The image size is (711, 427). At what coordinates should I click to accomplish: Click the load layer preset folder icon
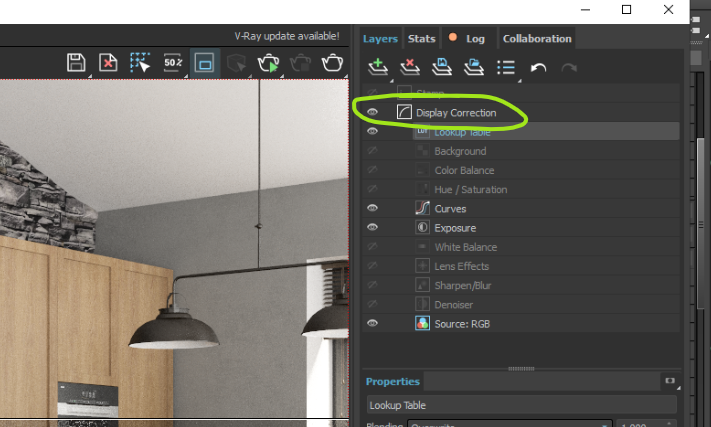point(473,67)
